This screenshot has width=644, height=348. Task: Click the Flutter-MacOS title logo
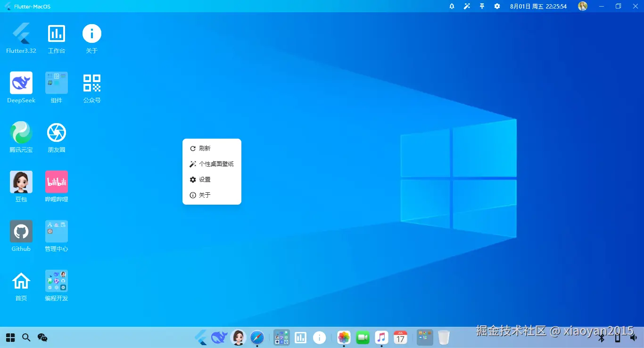click(x=8, y=6)
